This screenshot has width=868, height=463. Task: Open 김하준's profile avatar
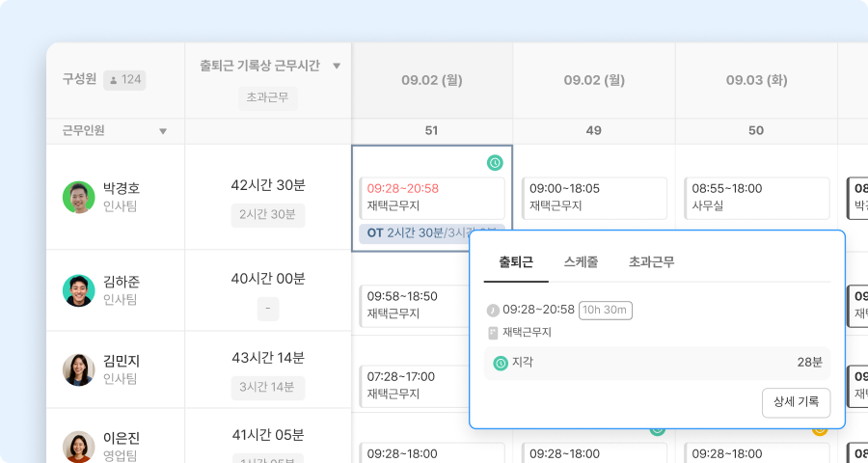click(79, 290)
